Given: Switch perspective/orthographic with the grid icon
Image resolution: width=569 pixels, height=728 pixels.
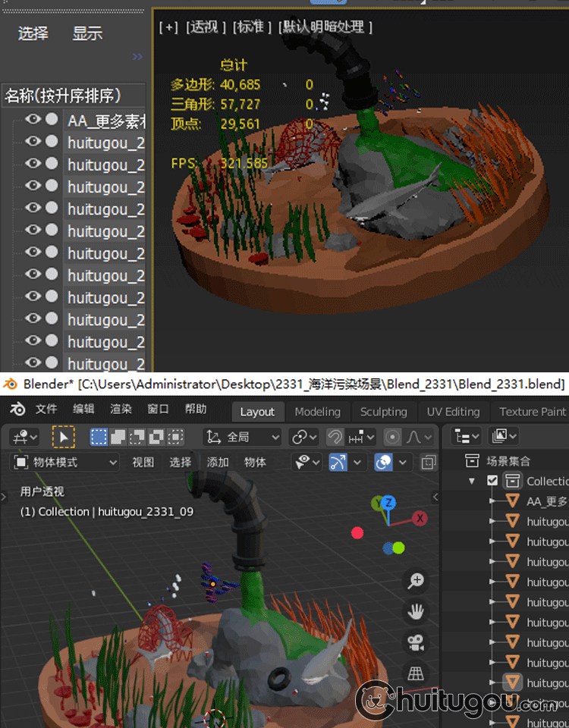Looking at the screenshot, I should click(x=416, y=673).
